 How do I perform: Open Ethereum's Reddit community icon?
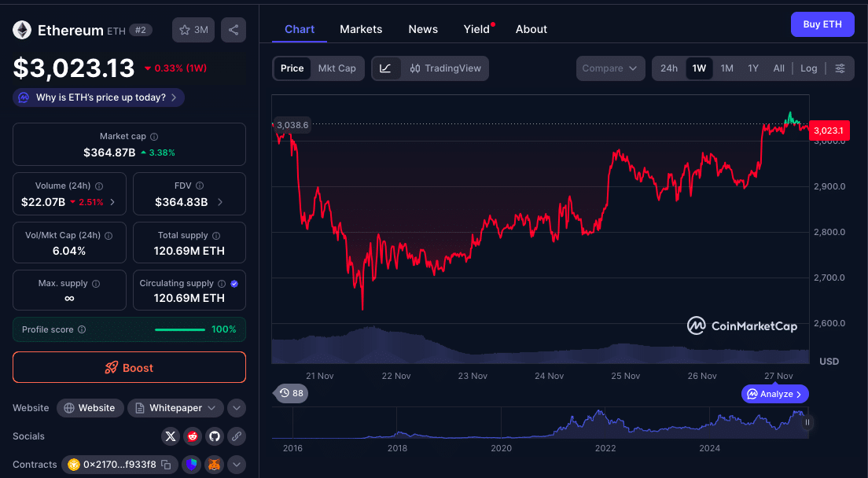(x=192, y=436)
